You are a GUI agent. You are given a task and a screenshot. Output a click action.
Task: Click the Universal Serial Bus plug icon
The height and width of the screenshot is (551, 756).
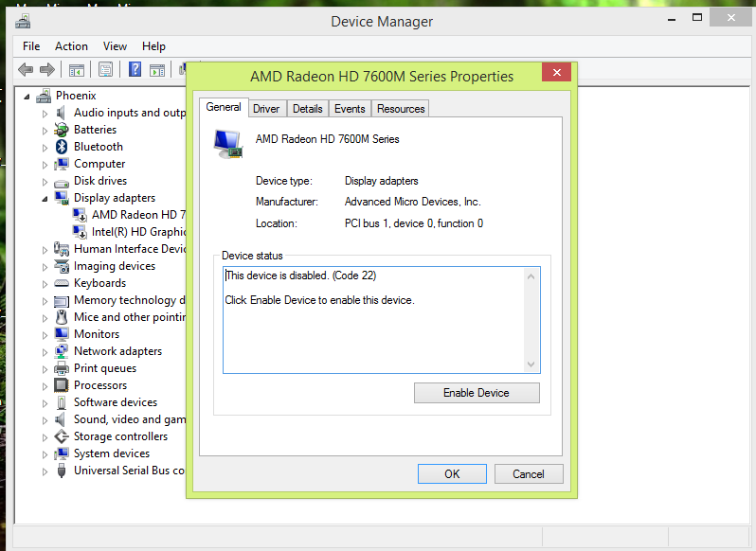click(x=62, y=471)
